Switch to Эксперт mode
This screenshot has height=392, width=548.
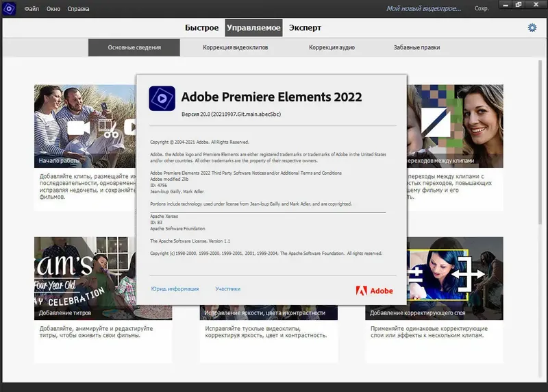(305, 27)
